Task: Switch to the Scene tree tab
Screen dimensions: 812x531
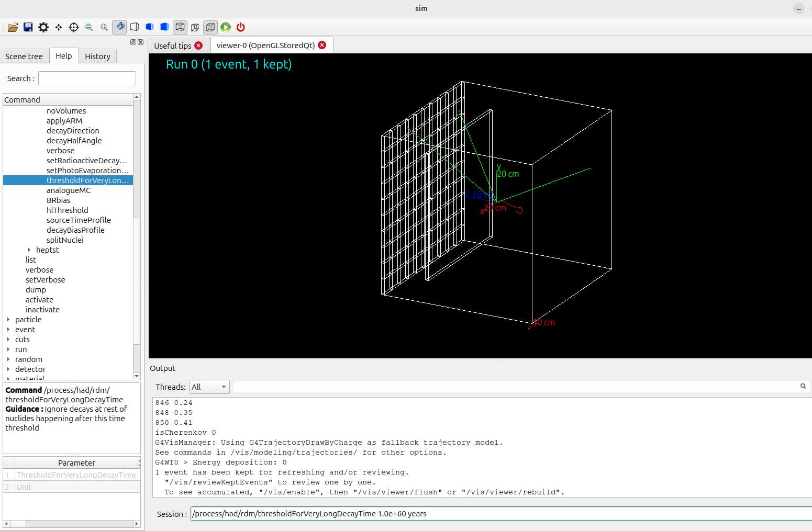Action: pos(24,57)
